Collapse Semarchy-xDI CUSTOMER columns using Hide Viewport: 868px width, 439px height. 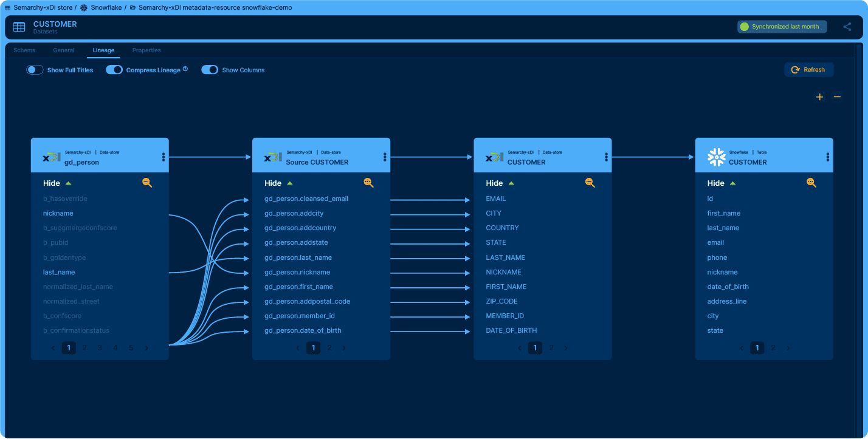500,183
